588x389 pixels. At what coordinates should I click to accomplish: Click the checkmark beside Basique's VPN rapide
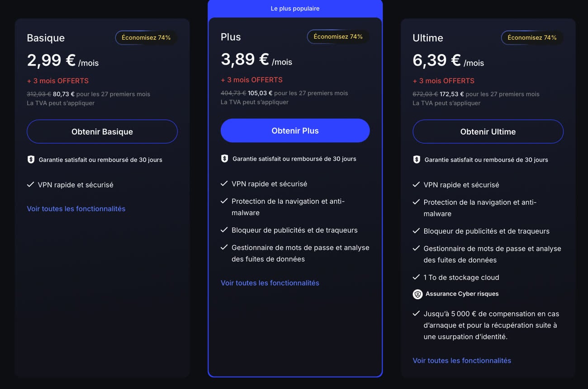(30, 184)
